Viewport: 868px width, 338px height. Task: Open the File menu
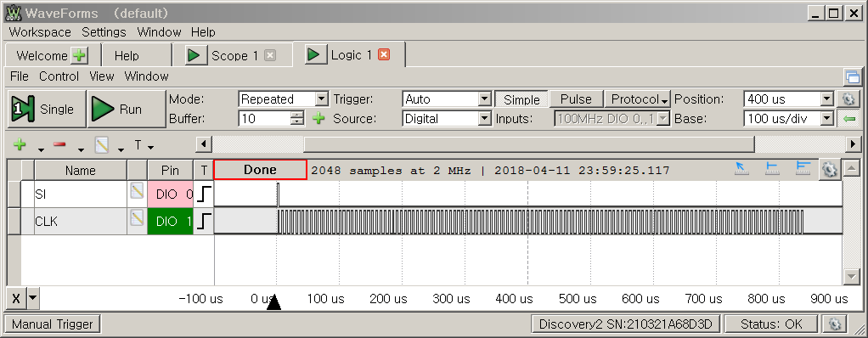click(x=20, y=76)
